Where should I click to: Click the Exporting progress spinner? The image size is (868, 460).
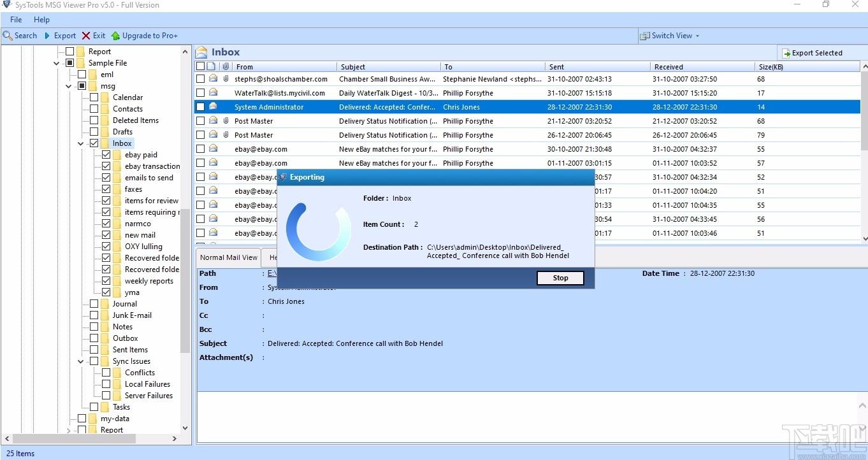pos(318,232)
